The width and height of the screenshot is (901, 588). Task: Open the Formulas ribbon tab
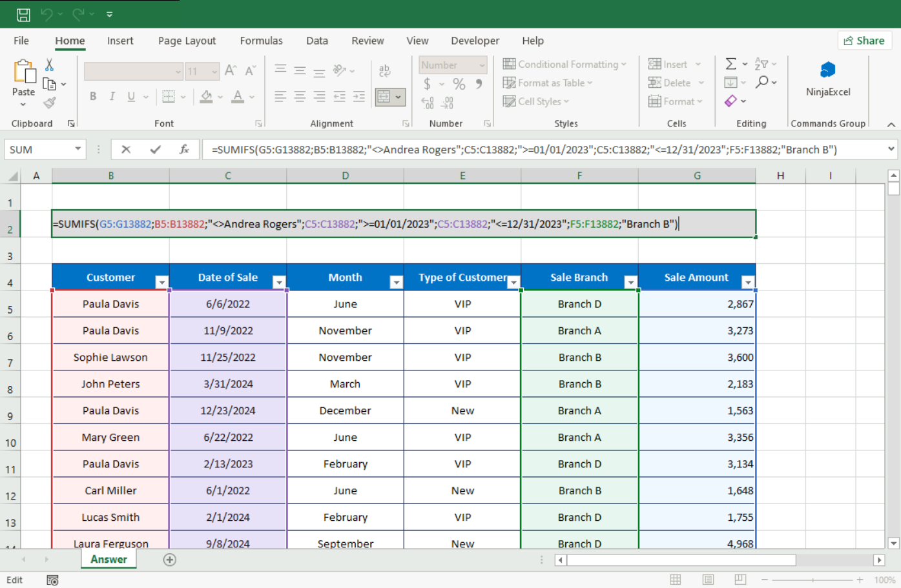pos(261,41)
